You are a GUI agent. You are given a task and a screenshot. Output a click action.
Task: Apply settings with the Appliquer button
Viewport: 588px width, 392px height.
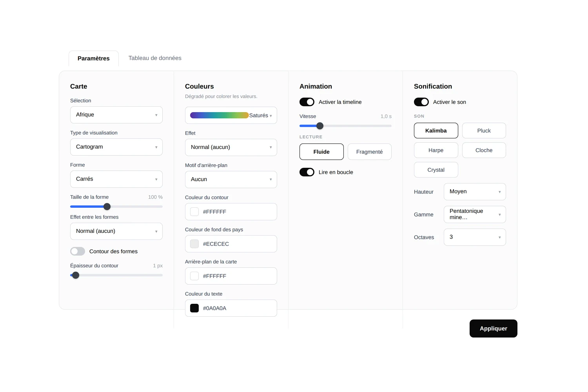494,328
